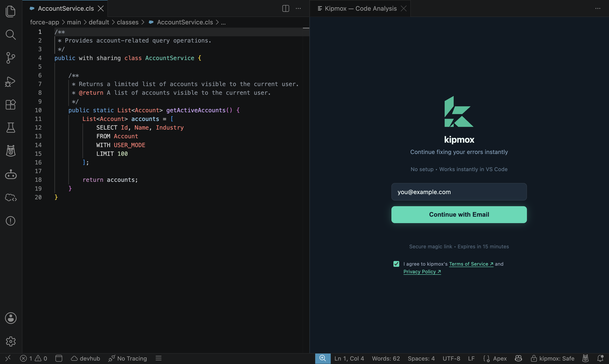The width and height of the screenshot is (609, 364).
Task: Open the Accounts profile icon
Action: click(10, 318)
